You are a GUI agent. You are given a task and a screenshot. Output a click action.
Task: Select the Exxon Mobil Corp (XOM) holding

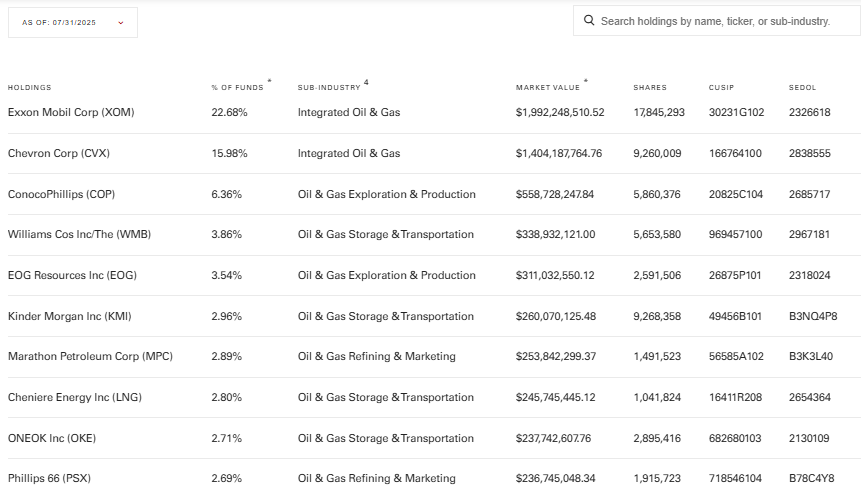pos(71,112)
